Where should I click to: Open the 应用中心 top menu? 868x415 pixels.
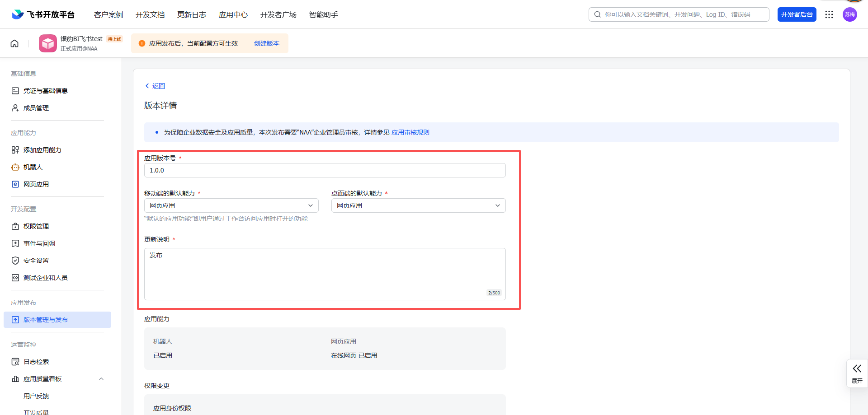233,14
